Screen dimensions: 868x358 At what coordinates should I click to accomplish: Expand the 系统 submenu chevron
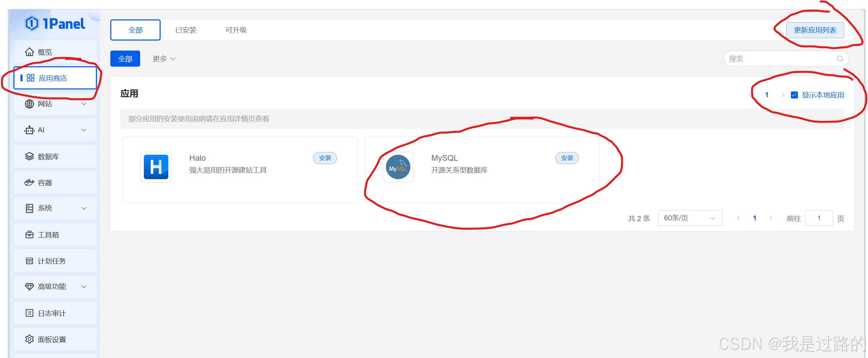tap(84, 208)
